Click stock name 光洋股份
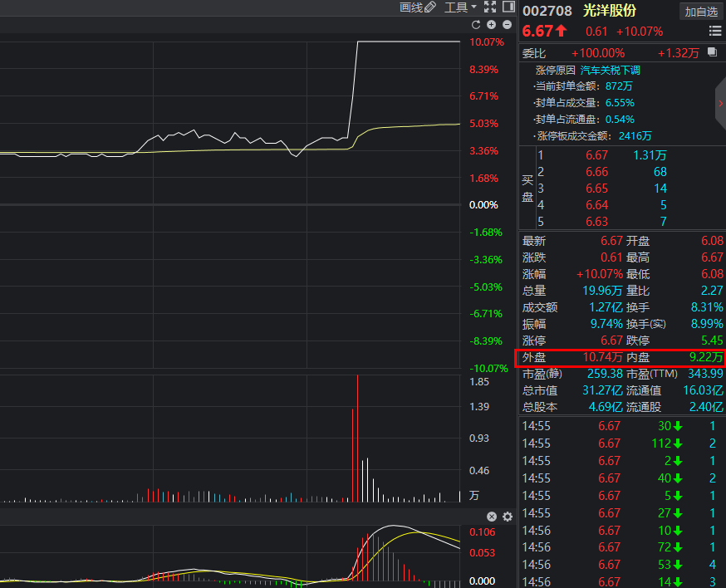 pyautogui.click(x=610, y=11)
